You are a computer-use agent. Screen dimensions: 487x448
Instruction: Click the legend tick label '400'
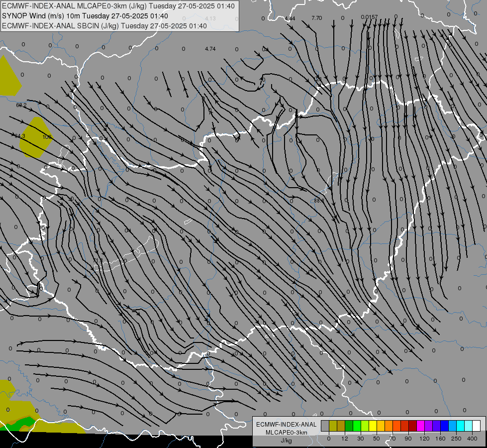[472, 439]
